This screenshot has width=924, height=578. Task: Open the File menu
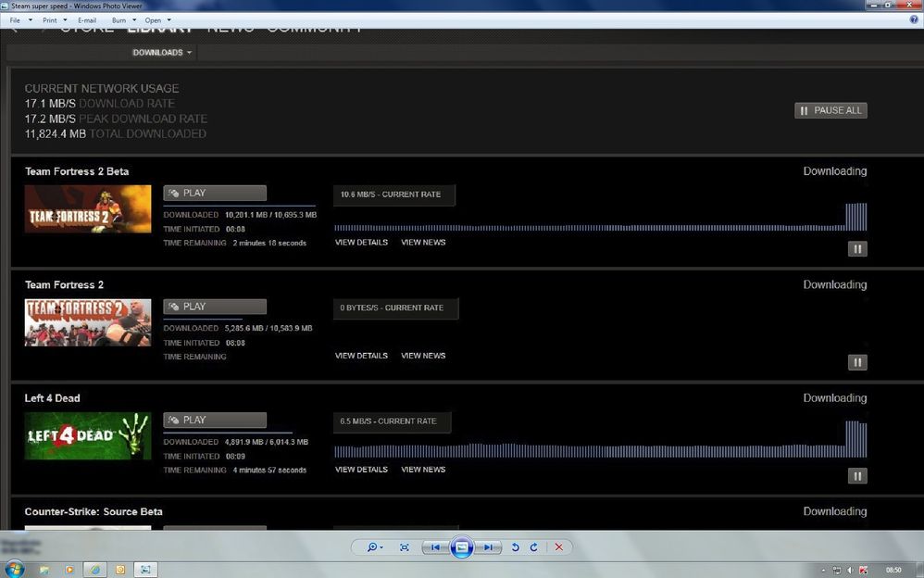(x=17, y=19)
